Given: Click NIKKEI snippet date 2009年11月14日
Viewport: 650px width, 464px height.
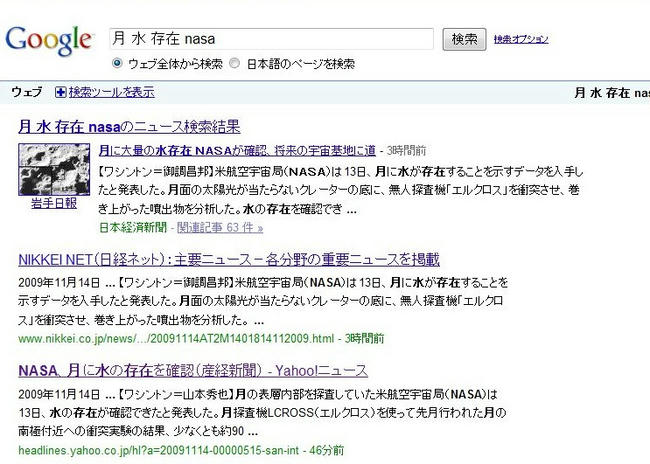Looking at the screenshot, I should (59, 283).
